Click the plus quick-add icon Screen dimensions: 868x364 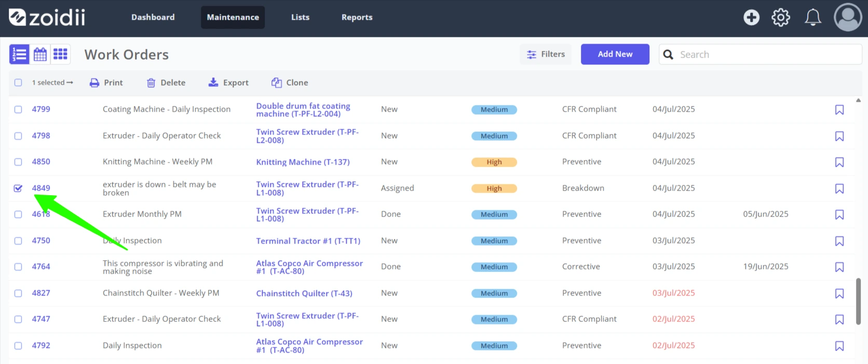(751, 17)
